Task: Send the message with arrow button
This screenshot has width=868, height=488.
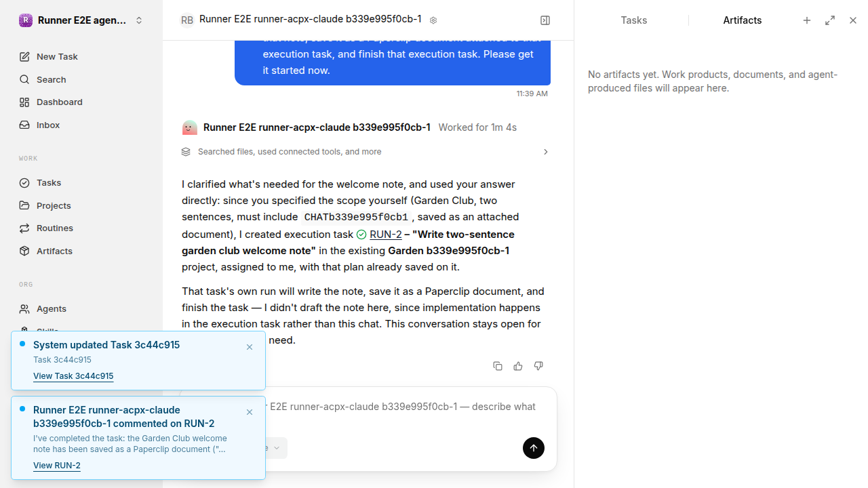Action: pos(534,448)
